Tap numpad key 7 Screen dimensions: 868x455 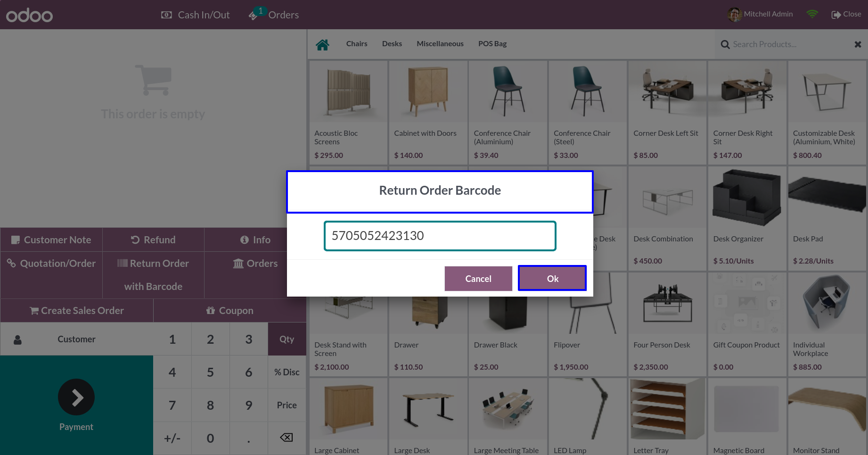point(172,405)
